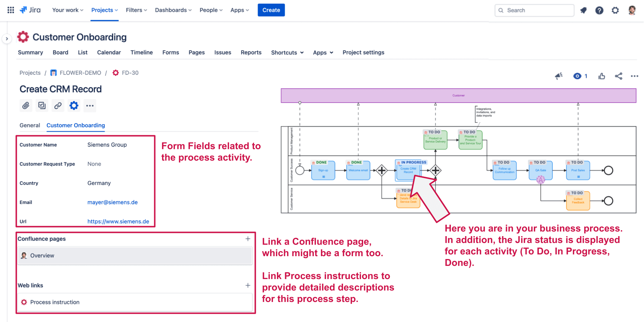This screenshot has width=644, height=322.
Task: Expand the collapsed left sidebar arrow
Action: coord(7,38)
